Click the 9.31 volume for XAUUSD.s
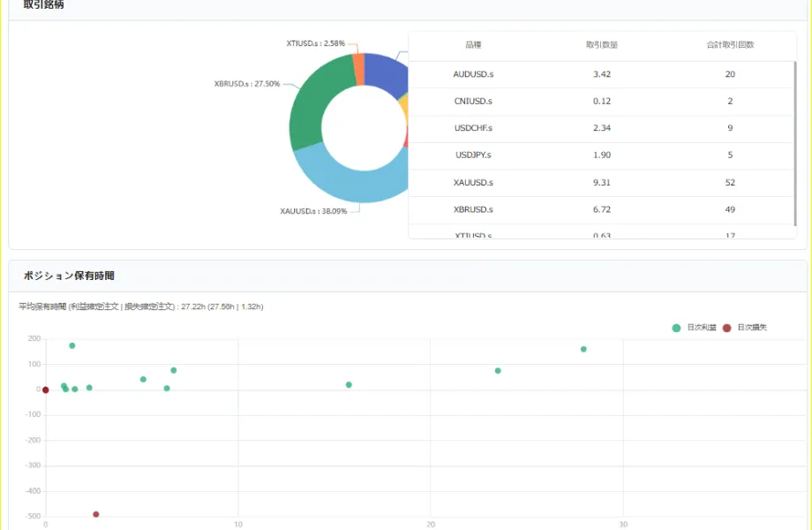The image size is (812, 530). [x=602, y=182]
